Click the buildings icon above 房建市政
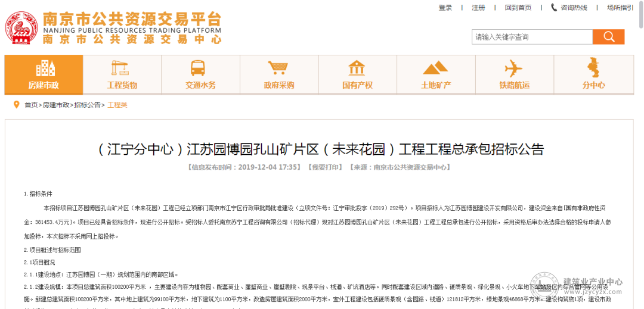The height and width of the screenshot is (309, 644). pyautogui.click(x=45, y=68)
